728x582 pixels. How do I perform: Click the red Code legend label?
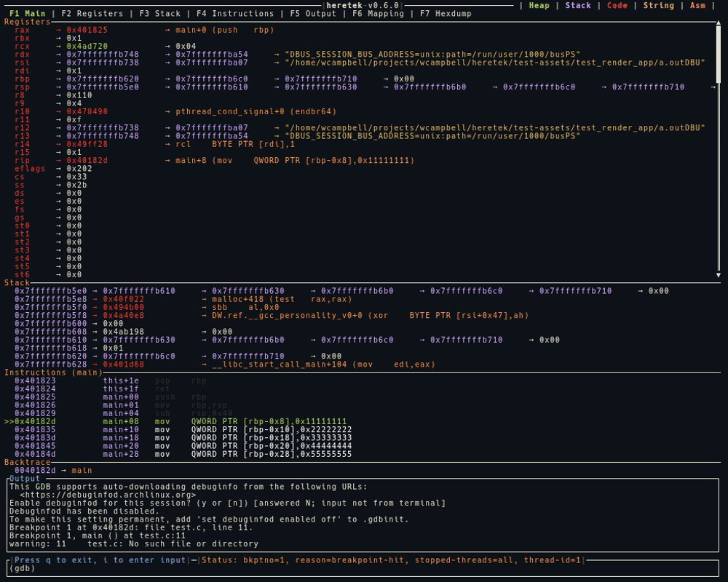pyautogui.click(x=617, y=6)
